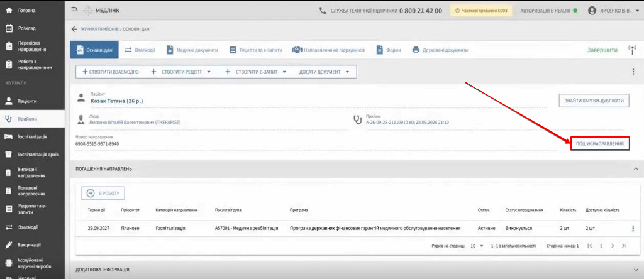Switch to the Основні дані tab
The height and width of the screenshot is (279, 644).
tap(94, 50)
